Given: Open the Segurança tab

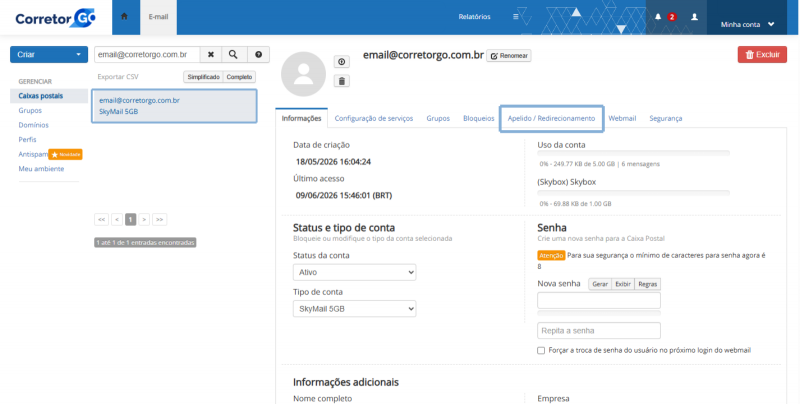Looking at the screenshot, I should click(x=665, y=118).
